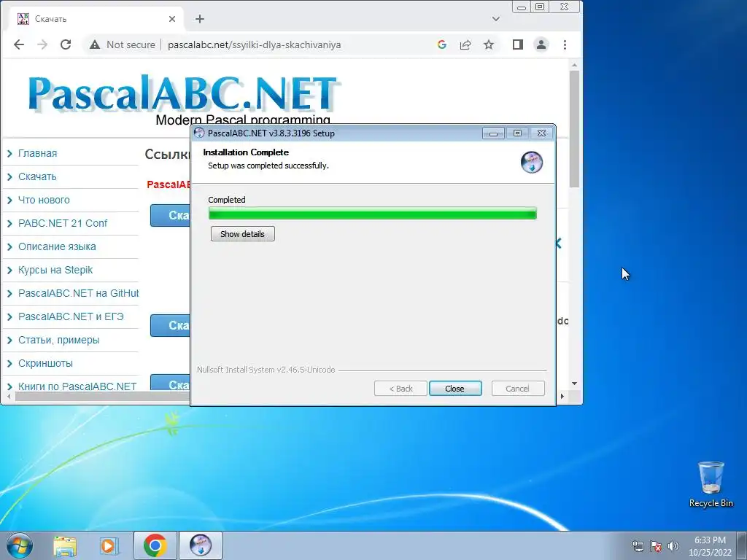Click the Google icon in address bar
The width and height of the screenshot is (747, 560).
[x=441, y=44]
